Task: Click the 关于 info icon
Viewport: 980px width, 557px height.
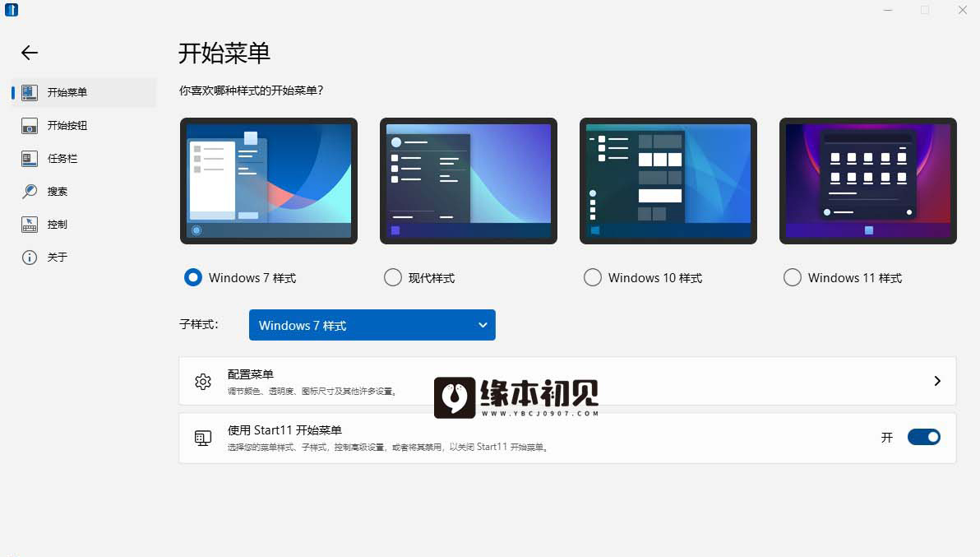Action: tap(30, 258)
